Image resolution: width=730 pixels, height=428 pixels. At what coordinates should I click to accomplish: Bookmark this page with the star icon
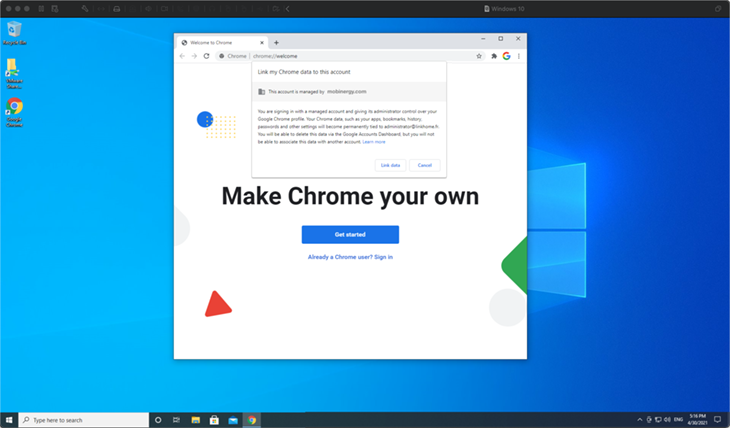[x=480, y=56]
